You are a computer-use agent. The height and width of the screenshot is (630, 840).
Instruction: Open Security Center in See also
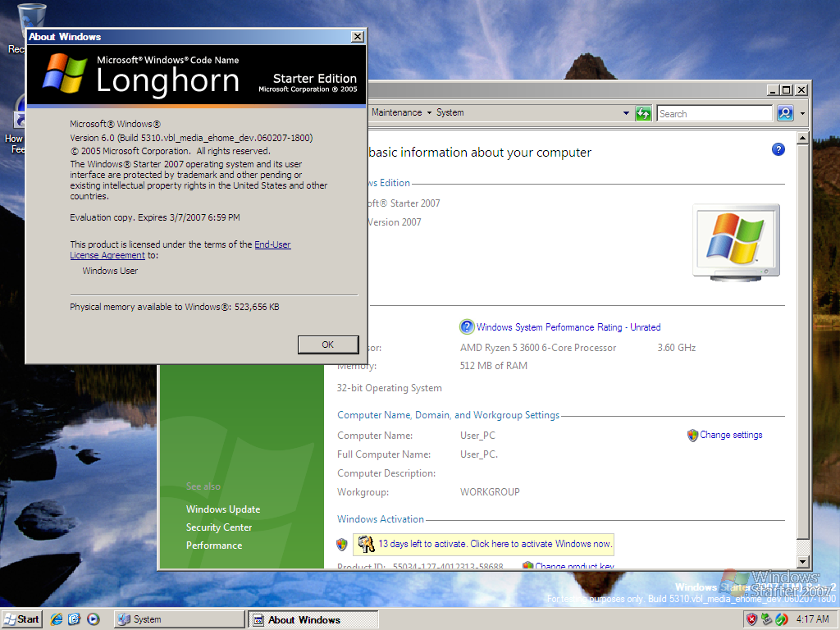(x=218, y=527)
